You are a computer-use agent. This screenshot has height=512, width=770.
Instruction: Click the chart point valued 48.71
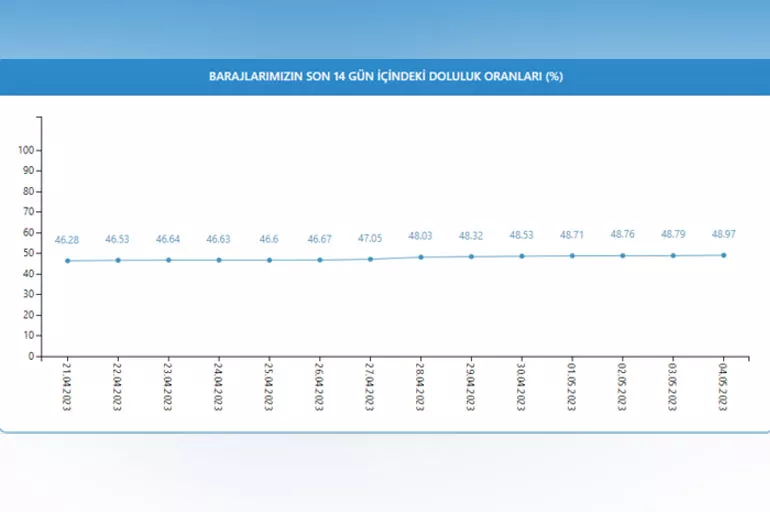tap(572, 255)
